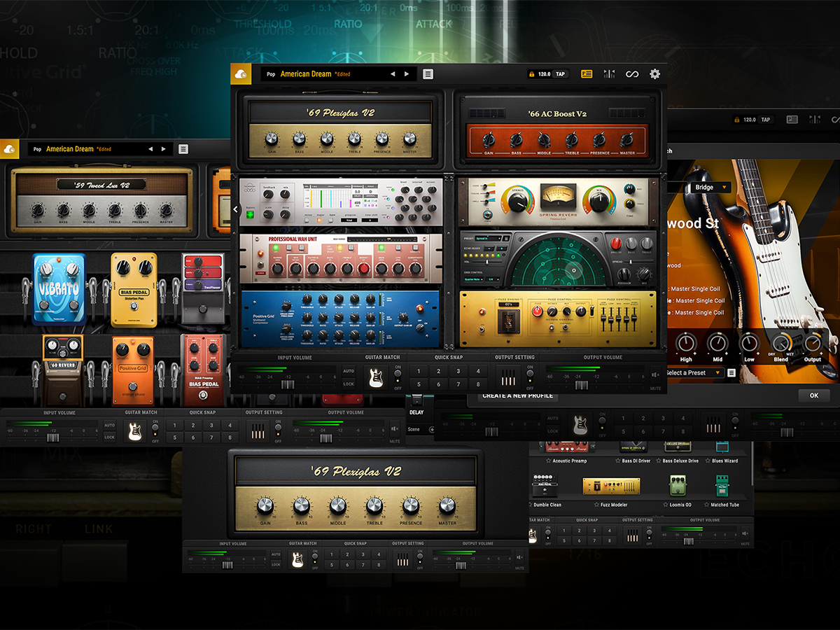The image size is (840, 630).
Task: Select Quick Snap 3 in bottom-center window
Action: click(363, 554)
